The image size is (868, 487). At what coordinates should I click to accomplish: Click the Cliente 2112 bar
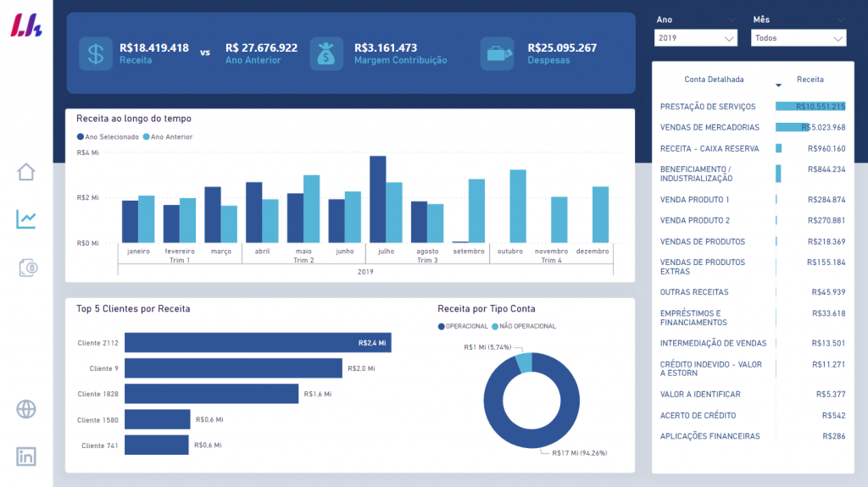tap(258, 343)
